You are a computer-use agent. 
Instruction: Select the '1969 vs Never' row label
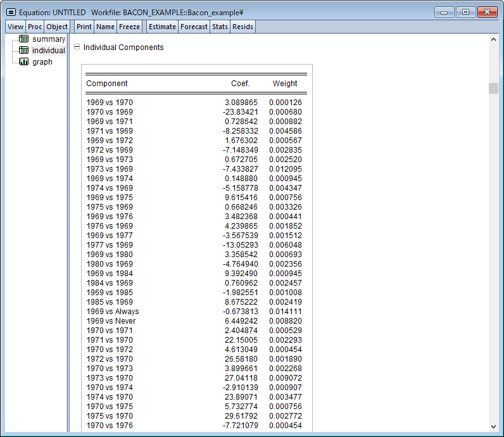coord(111,320)
